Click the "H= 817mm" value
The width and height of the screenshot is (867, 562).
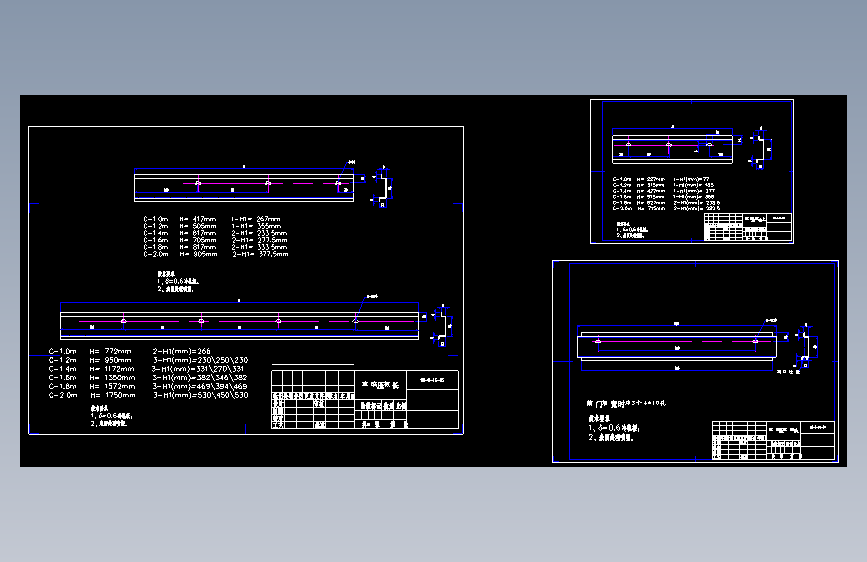click(197, 247)
